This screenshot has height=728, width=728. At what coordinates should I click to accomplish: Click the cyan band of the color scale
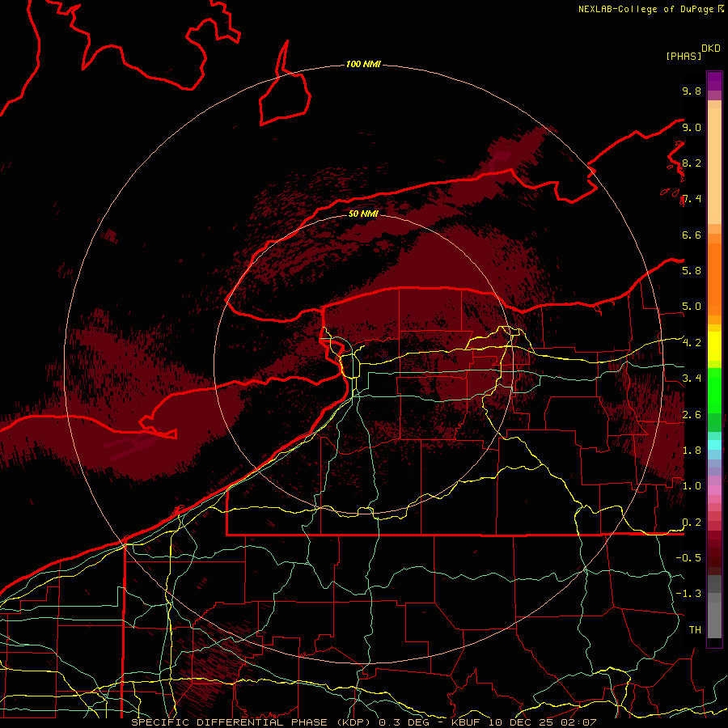[714, 444]
